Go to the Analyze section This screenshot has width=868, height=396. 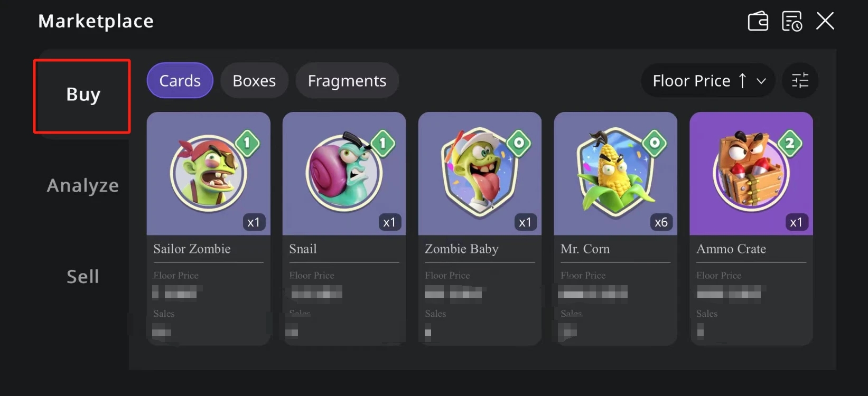click(x=83, y=185)
